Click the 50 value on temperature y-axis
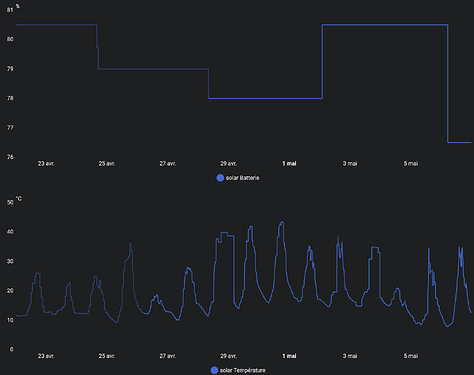Viewport: 474px width, 375px height. (x=10, y=202)
